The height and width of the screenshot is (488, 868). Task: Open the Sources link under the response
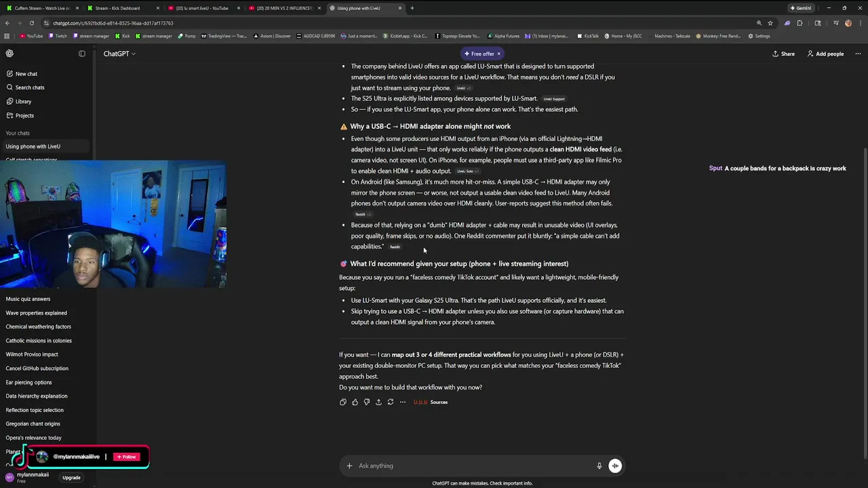point(431,402)
